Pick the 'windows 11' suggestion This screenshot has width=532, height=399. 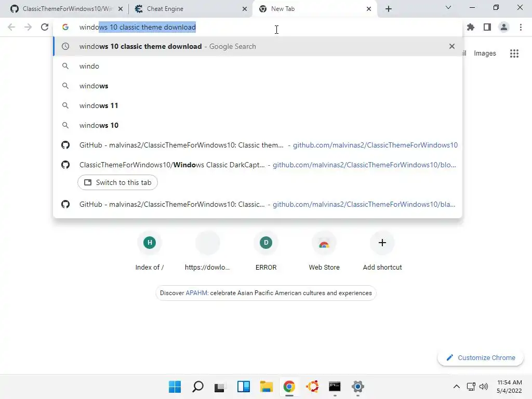pos(258,105)
